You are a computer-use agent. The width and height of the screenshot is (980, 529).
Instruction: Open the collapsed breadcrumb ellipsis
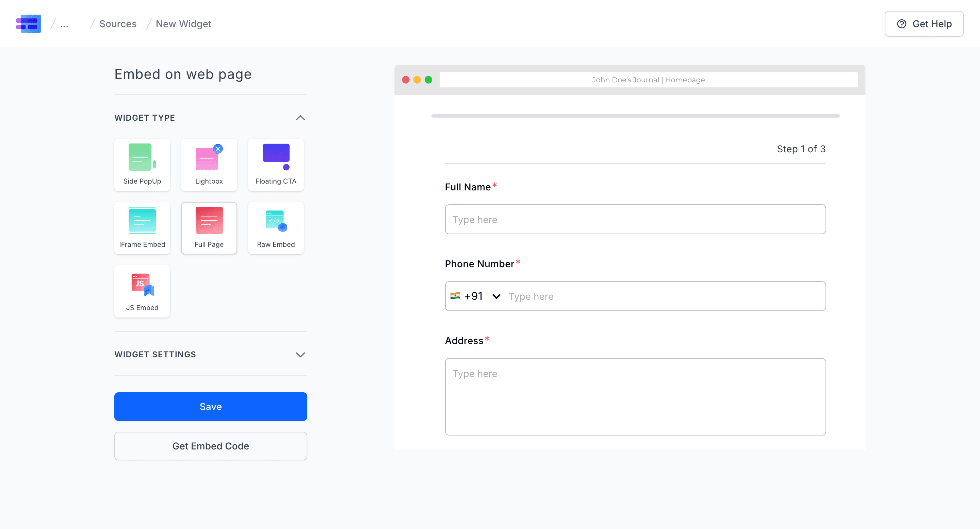tap(64, 24)
